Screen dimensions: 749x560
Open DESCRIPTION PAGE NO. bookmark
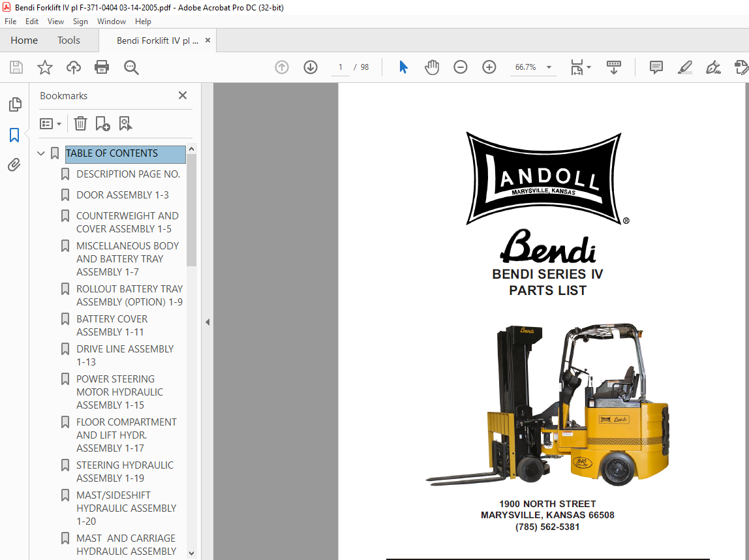click(128, 174)
